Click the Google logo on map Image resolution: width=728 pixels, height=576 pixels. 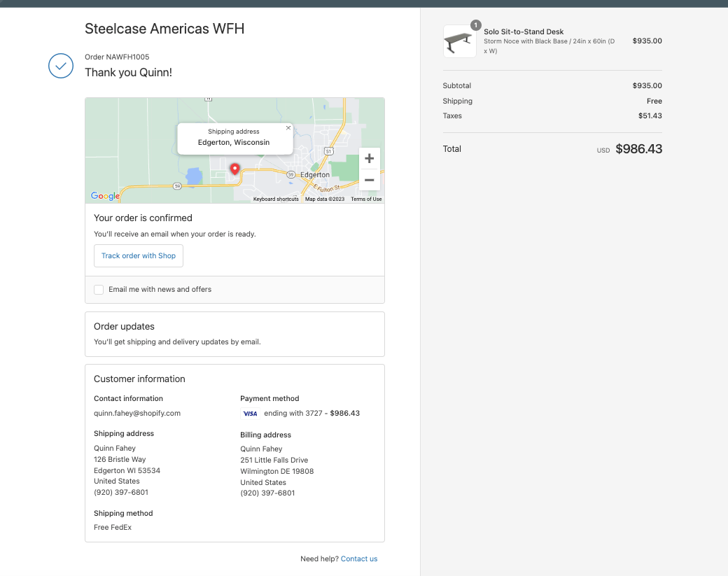105,196
